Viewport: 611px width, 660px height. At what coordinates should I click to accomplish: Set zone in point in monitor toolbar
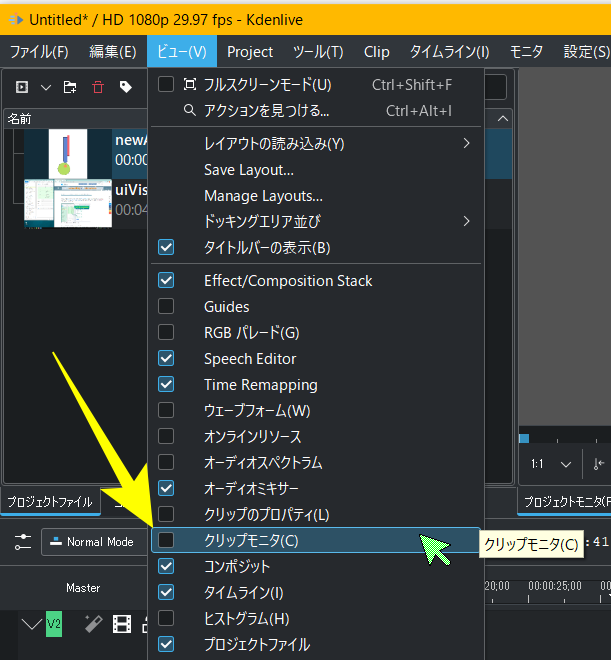click(x=598, y=464)
